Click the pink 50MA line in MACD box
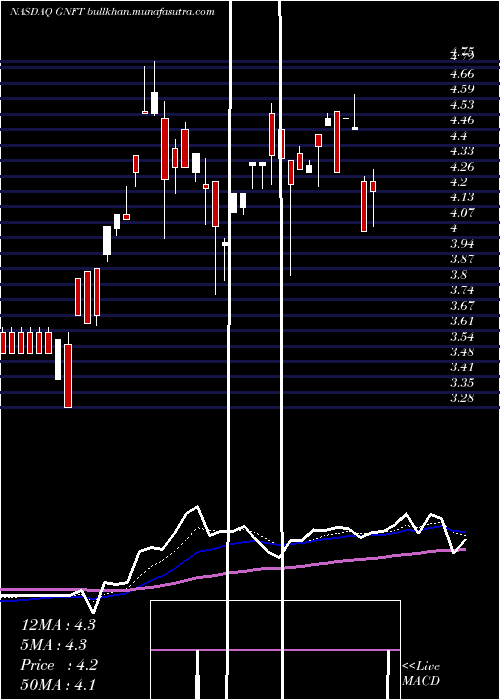The width and height of the screenshot is (500, 700). [x=275, y=650]
